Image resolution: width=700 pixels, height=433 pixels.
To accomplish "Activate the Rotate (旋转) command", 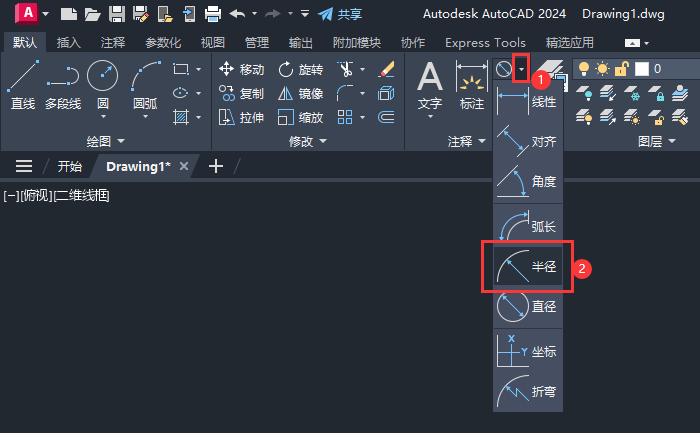I will pyautogui.click(x=300, y=69).
